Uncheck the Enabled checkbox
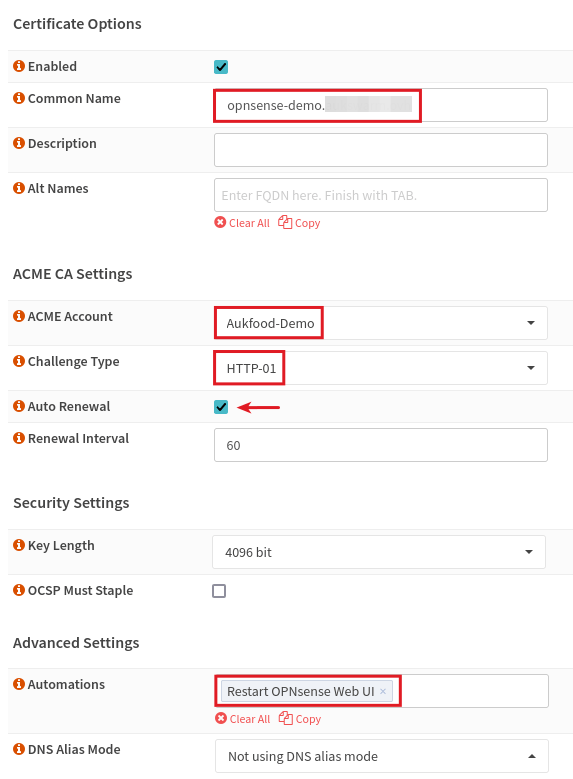Viewport: 573px width, 779px height. 221,67
